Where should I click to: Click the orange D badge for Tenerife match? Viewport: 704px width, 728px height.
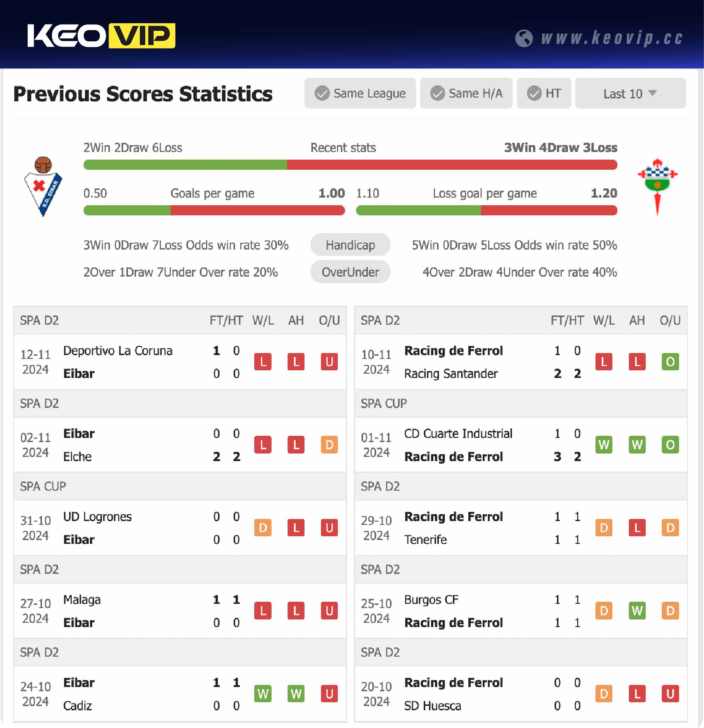[x=604, y=527]
